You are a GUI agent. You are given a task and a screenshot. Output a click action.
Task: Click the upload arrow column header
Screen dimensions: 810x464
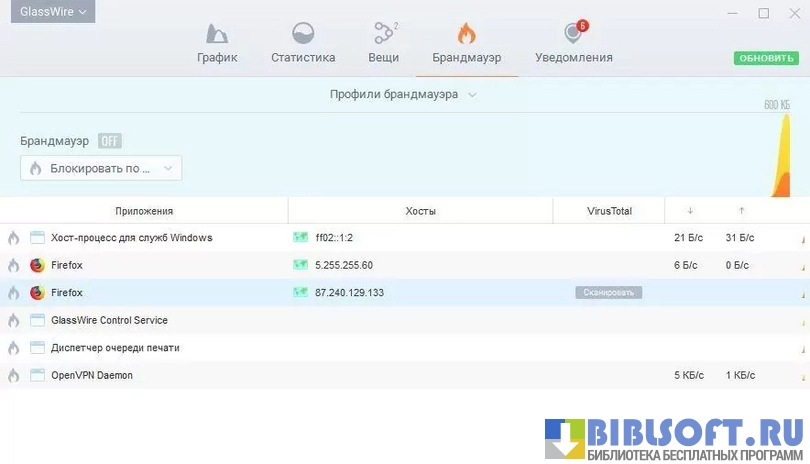point(741,211)
